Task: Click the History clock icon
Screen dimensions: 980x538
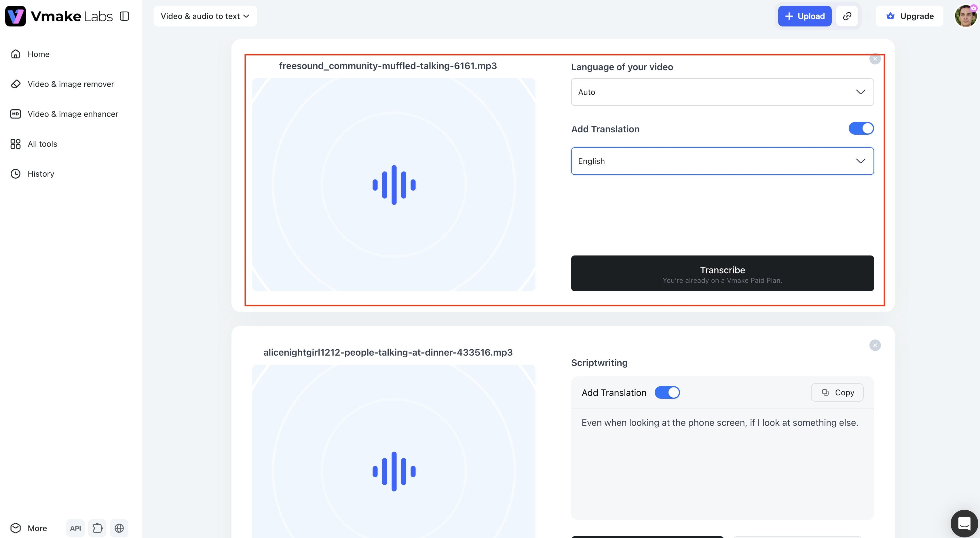Action: coord(16,174)
